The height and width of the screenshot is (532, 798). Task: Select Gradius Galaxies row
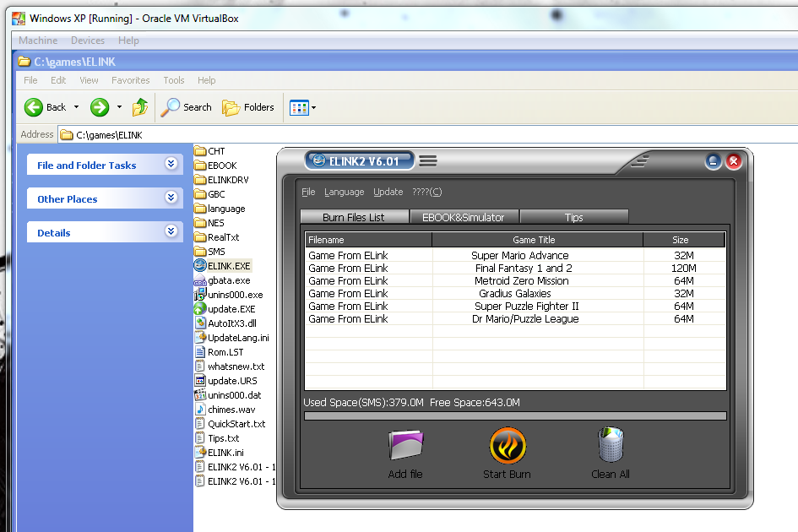click(x=516, y=294)
